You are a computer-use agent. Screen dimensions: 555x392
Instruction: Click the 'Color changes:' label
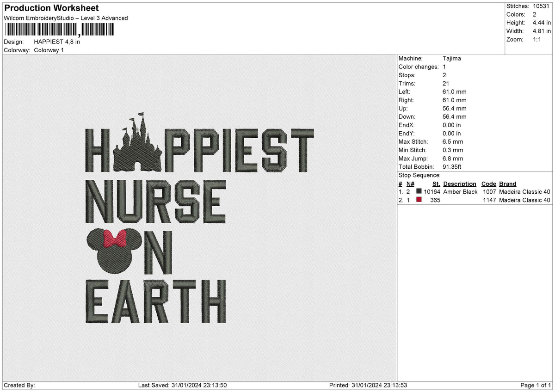click(419, 67)
